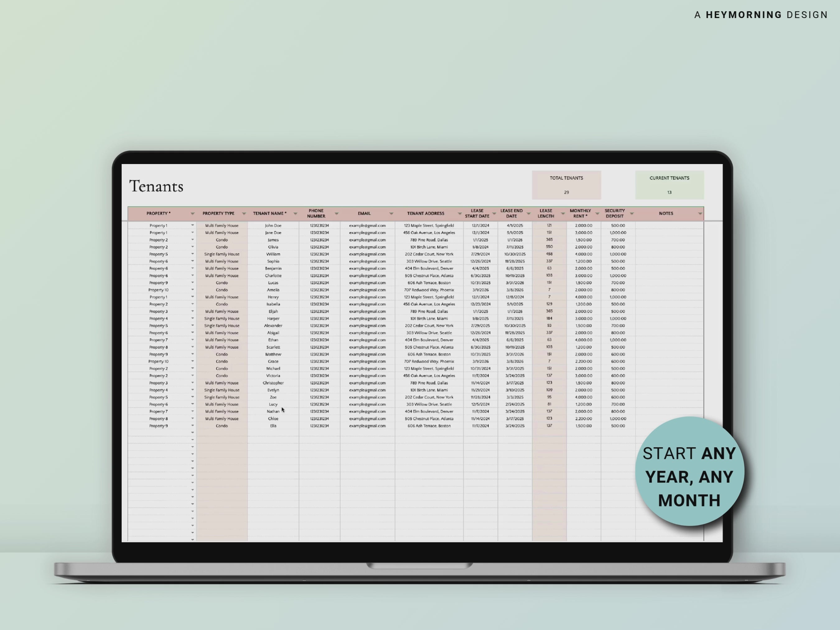
Task: Click the filter icon beside NOTES header
Action: pyautogui.click(x=701, y=213)
